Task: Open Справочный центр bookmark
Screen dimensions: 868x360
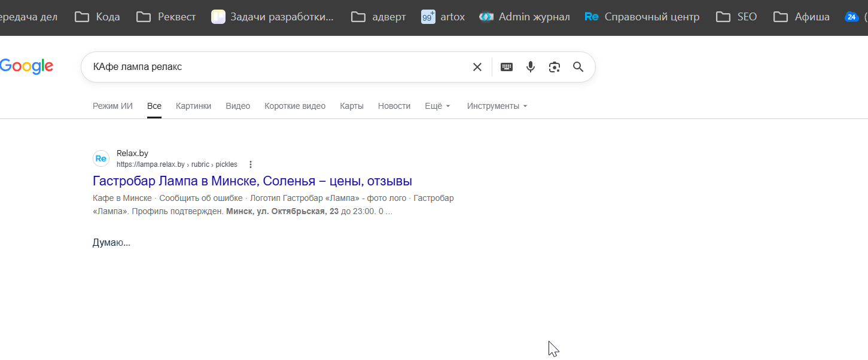Action: pyautogui.click(x=642, y=17)
